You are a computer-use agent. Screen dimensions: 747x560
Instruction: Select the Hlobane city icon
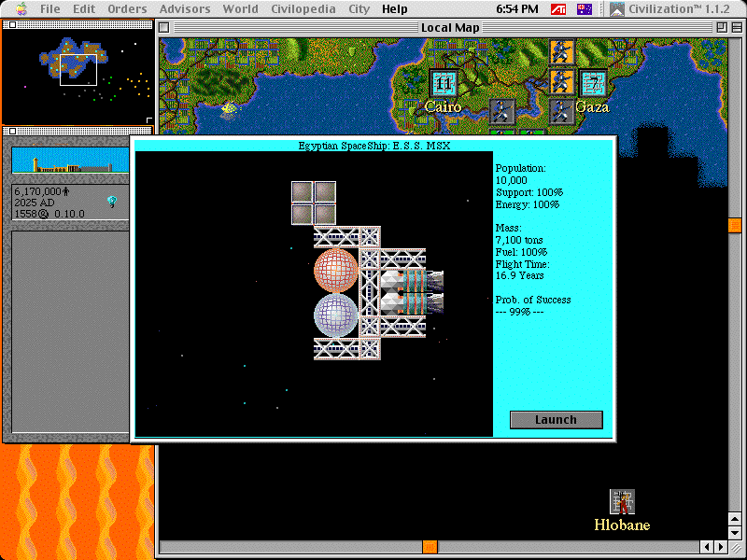622,502
